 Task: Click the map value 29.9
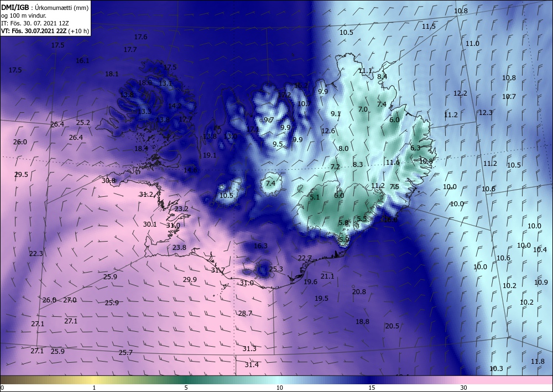coord(190,280)
